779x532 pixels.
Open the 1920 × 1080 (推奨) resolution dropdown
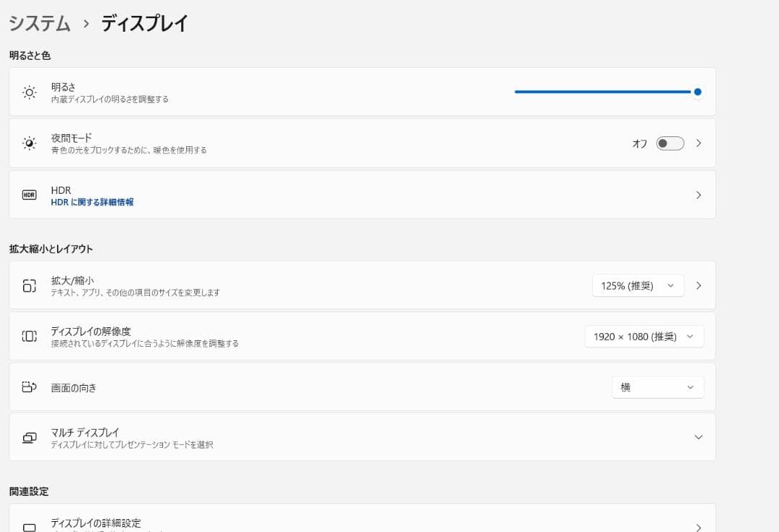point(644,336)
